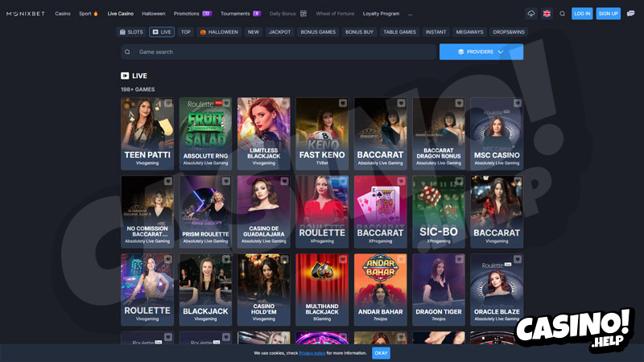The width and height of the screenshot is (644, 362).
Task: Go to the Sport section
Action: [x=89, y=14]
